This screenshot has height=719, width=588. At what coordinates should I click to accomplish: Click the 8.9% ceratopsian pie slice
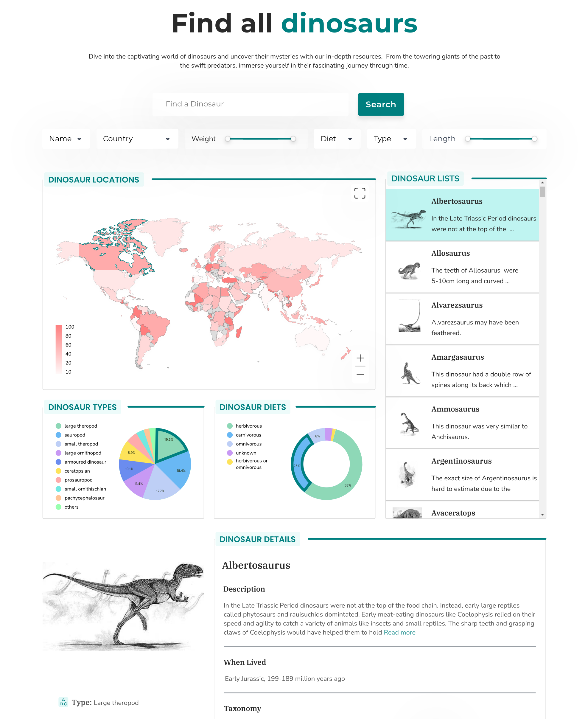coord(134,453)
